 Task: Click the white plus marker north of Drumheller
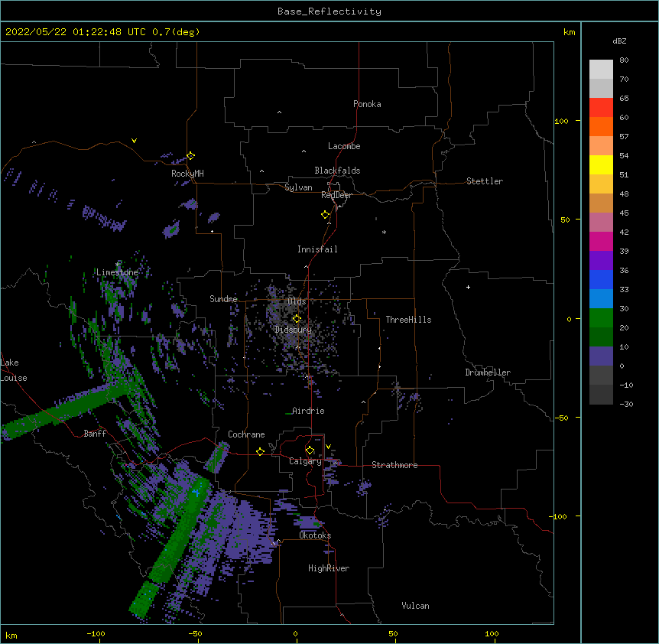click(468, 287)
